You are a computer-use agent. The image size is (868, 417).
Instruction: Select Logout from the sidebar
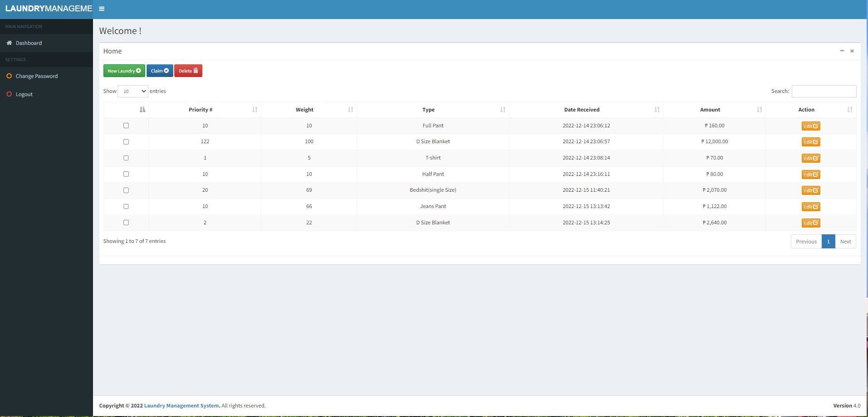tap(24, 94)
